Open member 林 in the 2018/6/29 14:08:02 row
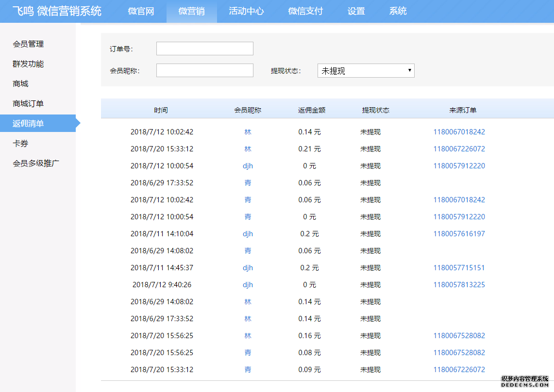This screenshot has width=554, height=392. pos(248,302)
